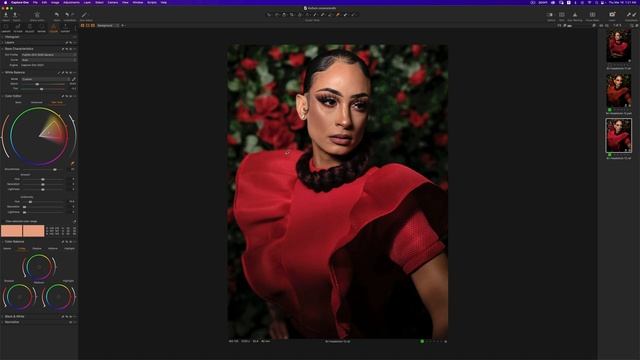The image size is (640, 360).
Task: Click the Tint slider handle
Action: [x=42, y=89]
